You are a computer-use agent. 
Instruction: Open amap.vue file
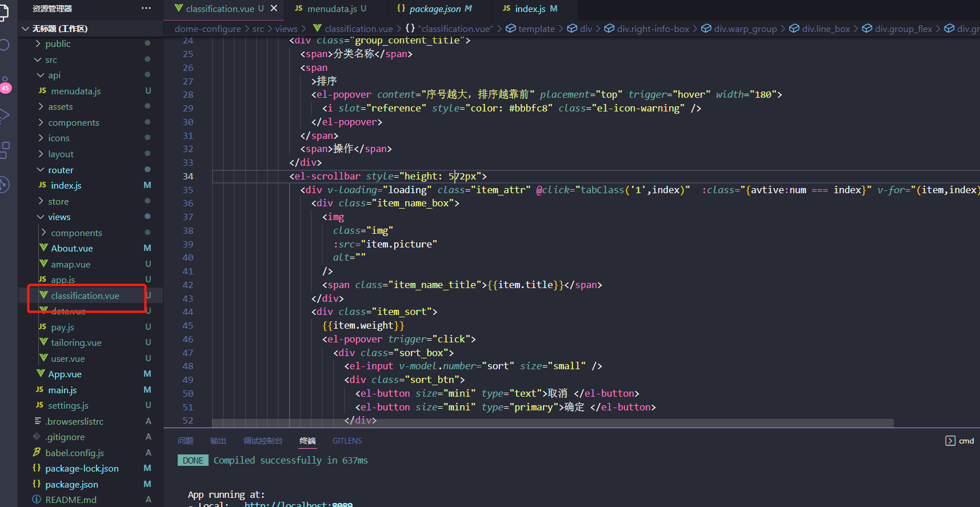tap(70, 264)
